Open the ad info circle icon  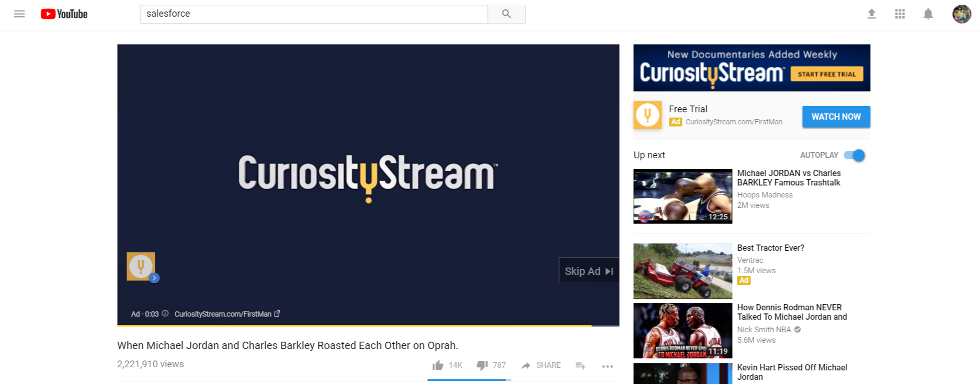coord(165,313)
